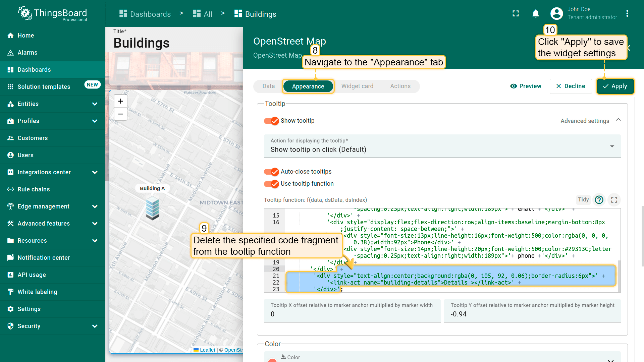Click the Decline button
This screenshot has width=644, height=362.
571,86
